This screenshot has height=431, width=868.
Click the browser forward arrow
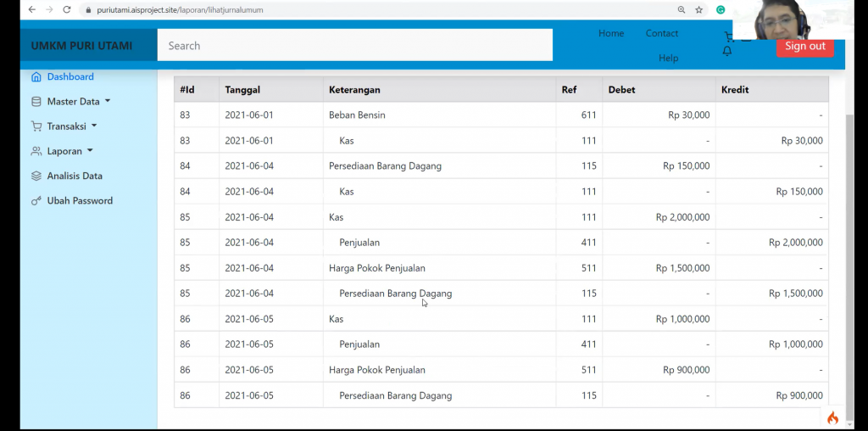tap(49, 9)
